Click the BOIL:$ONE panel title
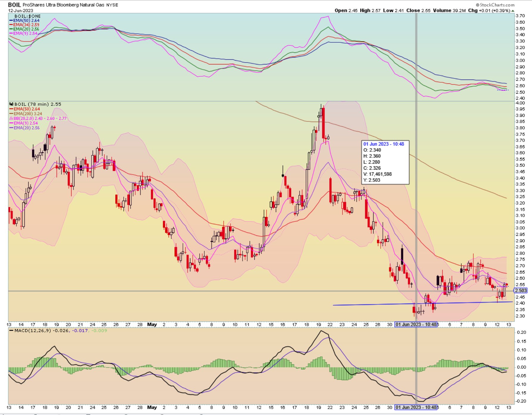This screenshot has height=415, width=532. 27,16
